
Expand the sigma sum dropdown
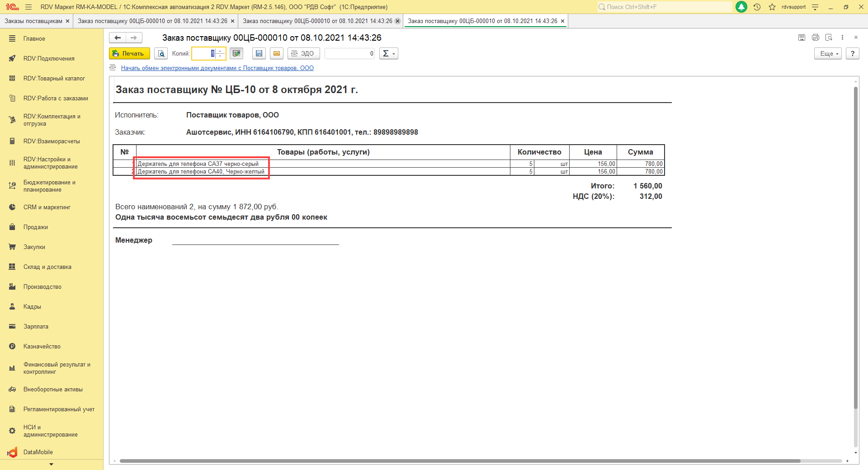[x=388, y=53]
